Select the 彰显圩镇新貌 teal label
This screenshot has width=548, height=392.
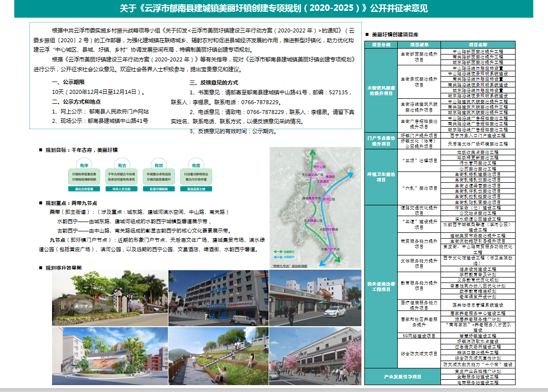click(x=159, y=189)
